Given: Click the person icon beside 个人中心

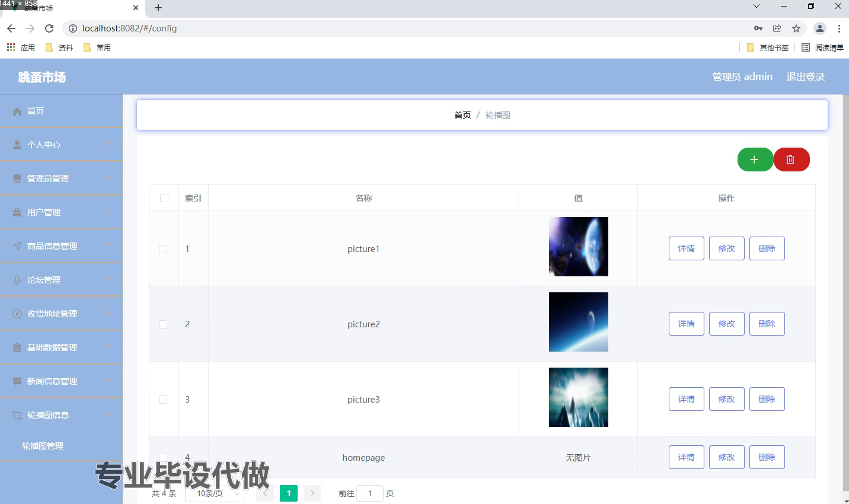Looking at the screenshot, I should (17, 145).
